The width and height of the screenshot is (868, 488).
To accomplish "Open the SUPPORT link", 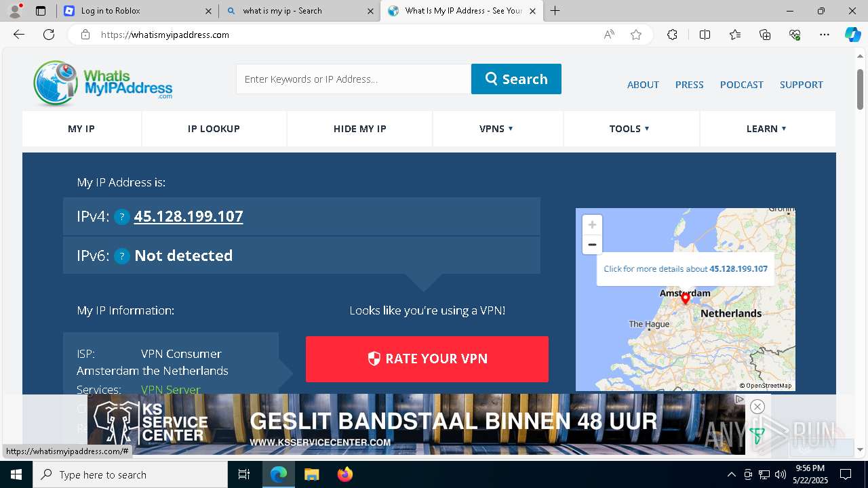I will pyautogui.click(x=802, y=85).
